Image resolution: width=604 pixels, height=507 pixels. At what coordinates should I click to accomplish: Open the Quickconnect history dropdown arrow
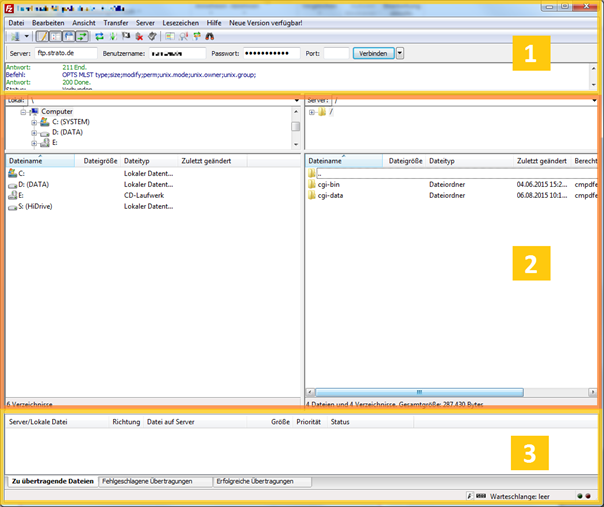(400, 53)
